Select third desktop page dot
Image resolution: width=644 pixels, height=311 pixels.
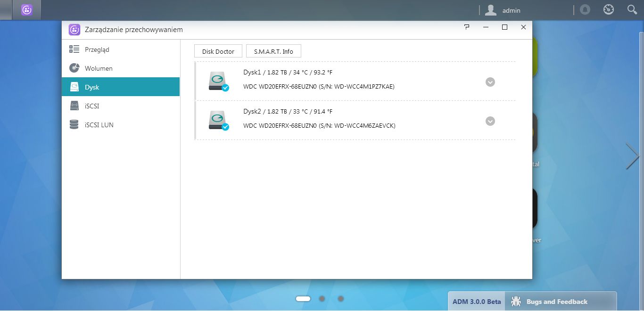(341, 298)
